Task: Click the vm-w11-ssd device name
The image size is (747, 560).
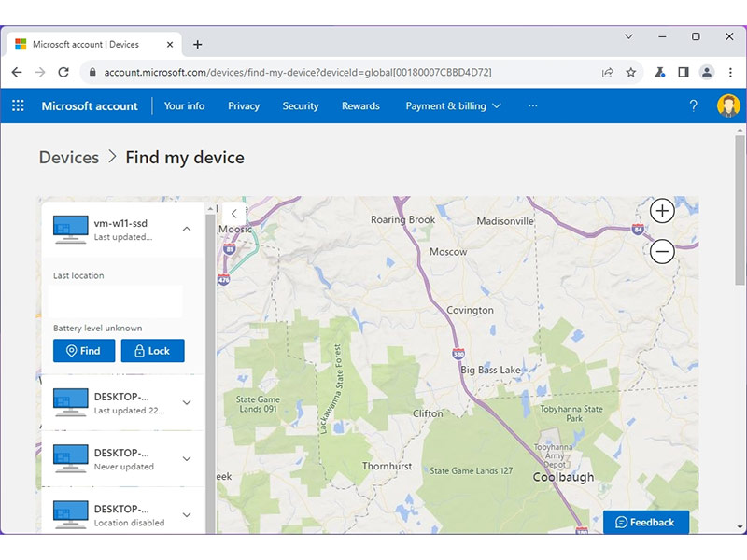Action: coord(120,223)
